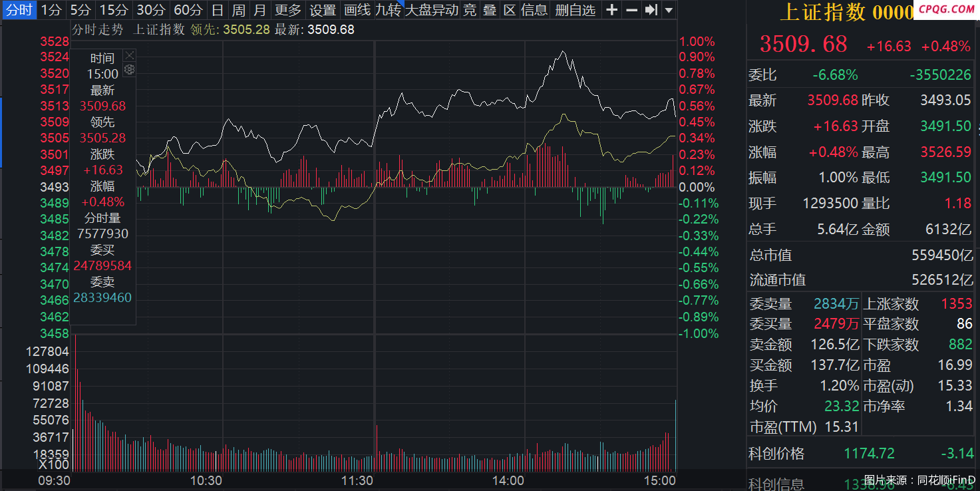The image size is (980, 491).
Task: Click the 最高 value 3526.59
Action: tap(946, 152)
